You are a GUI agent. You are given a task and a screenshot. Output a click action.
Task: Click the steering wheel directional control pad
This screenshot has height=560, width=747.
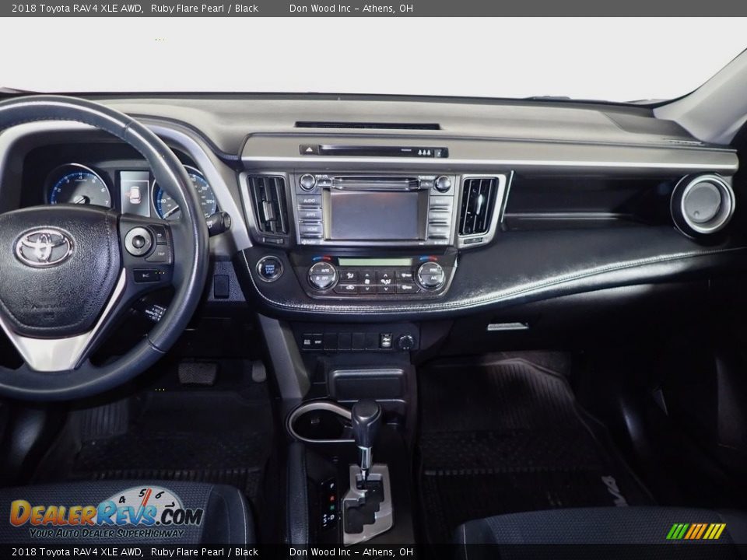[139, 241]
